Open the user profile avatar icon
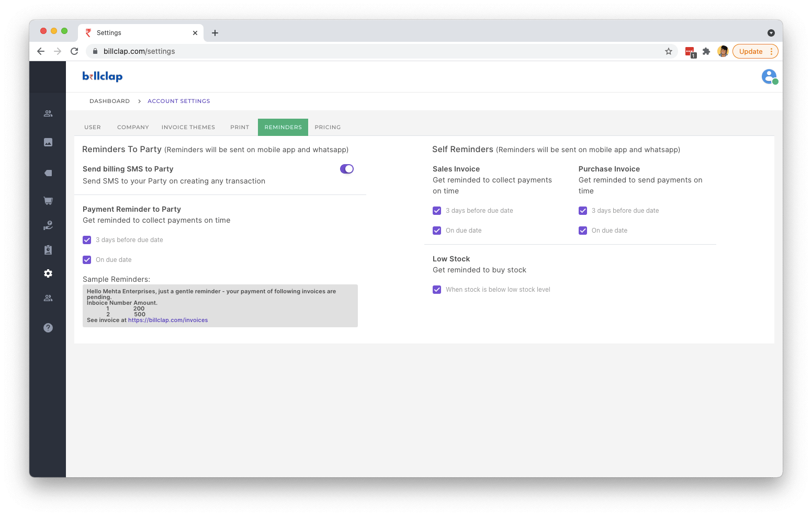The image size is (812, 516). coord(769,76)
